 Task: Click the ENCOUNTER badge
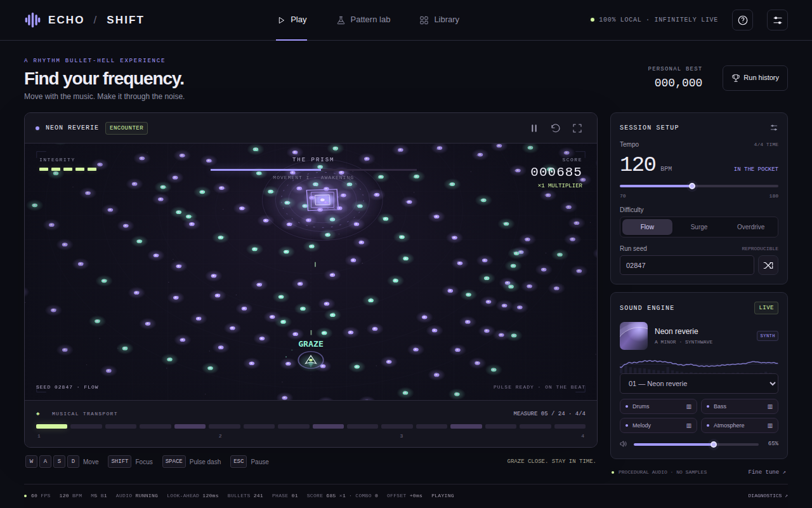click(x=126, y=128)
